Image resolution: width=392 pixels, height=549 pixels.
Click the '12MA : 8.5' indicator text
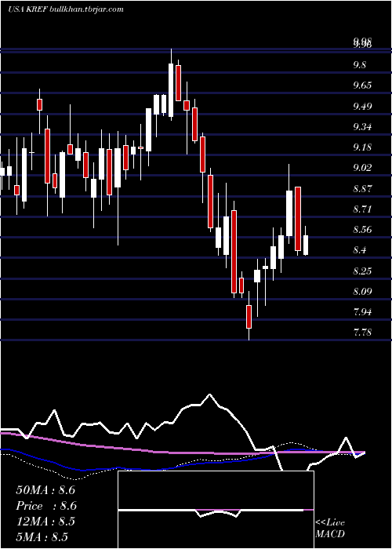point(45,522)
